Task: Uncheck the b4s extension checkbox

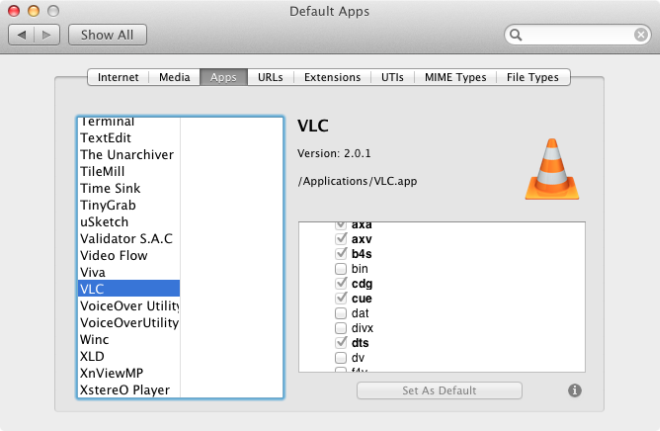Action: coord(341,254)
